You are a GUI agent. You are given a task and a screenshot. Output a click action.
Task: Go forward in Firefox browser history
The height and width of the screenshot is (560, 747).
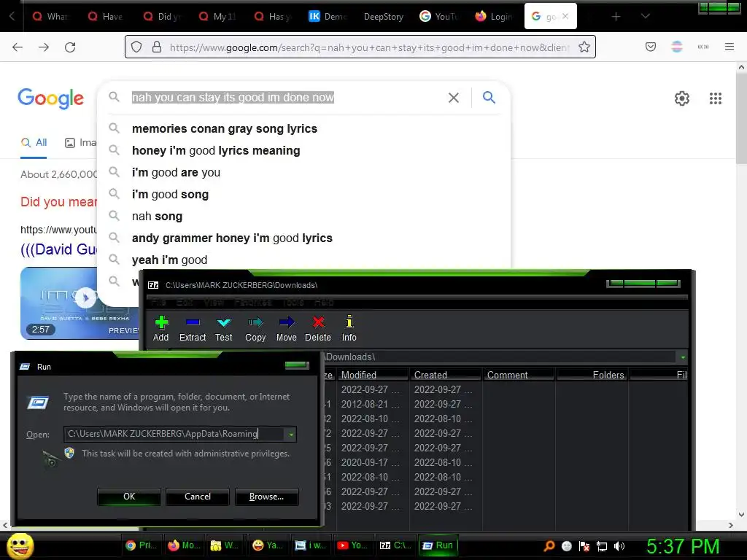pyautogui.click(x=44, y=47)
